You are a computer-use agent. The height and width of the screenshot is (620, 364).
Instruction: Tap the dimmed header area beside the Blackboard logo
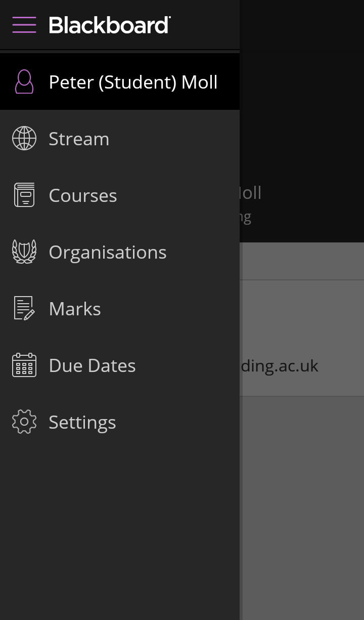(302, 25)
